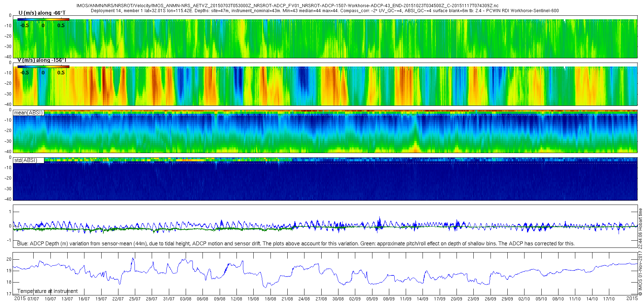
Task: Click the '12/08' date tick label
Action: coord(236,299)
